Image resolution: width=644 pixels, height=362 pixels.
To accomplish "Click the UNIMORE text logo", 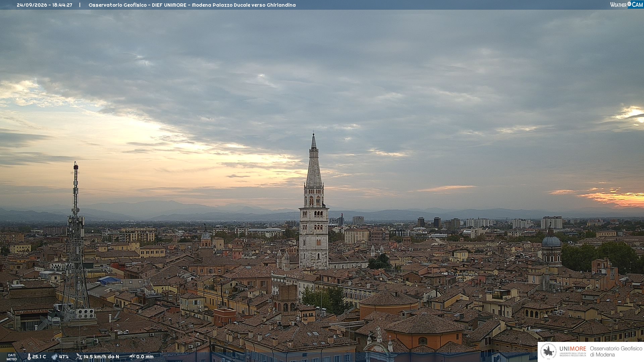I will (573, 349).
